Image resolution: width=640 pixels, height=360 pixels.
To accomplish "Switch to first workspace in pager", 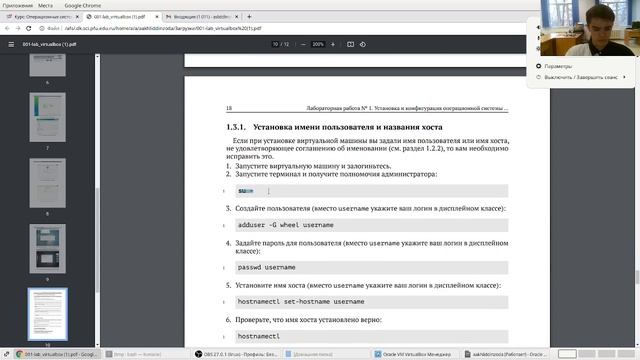I will [567, 354].
